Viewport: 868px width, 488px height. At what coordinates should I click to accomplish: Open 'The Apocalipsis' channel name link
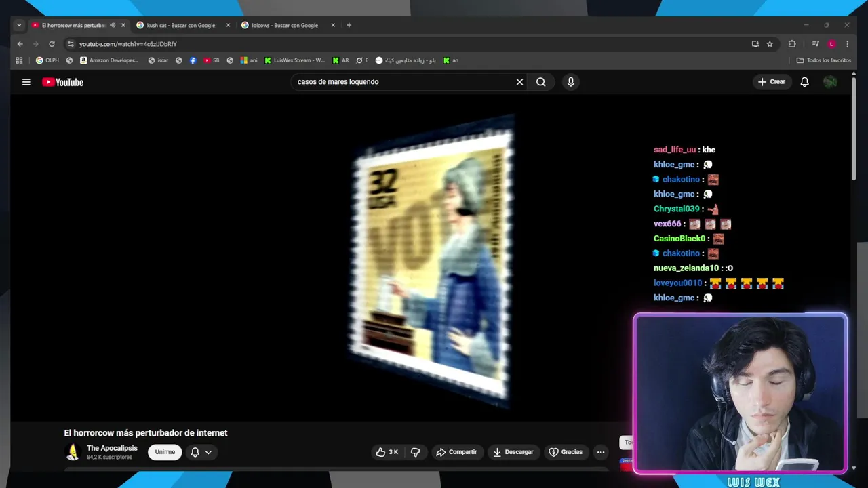[112, 448]
